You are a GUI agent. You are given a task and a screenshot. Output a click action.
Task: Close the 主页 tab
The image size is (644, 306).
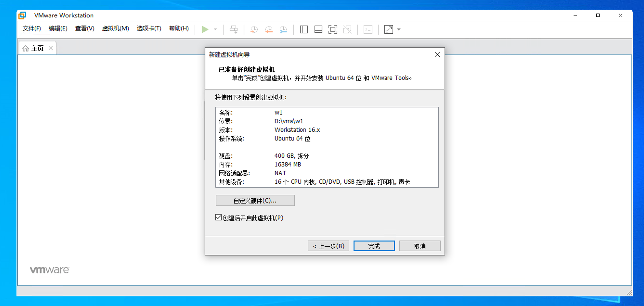click(x=51, y=48)
